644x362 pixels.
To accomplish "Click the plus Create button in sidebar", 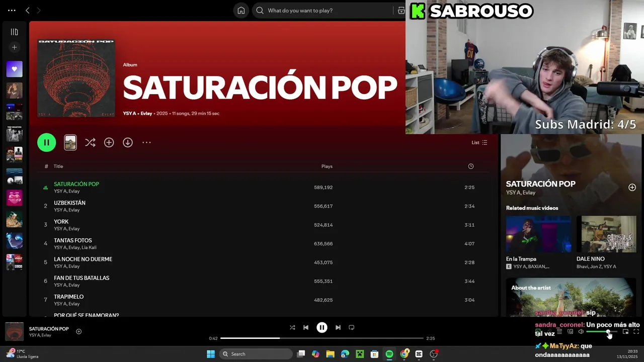I will tap(14, 47).
